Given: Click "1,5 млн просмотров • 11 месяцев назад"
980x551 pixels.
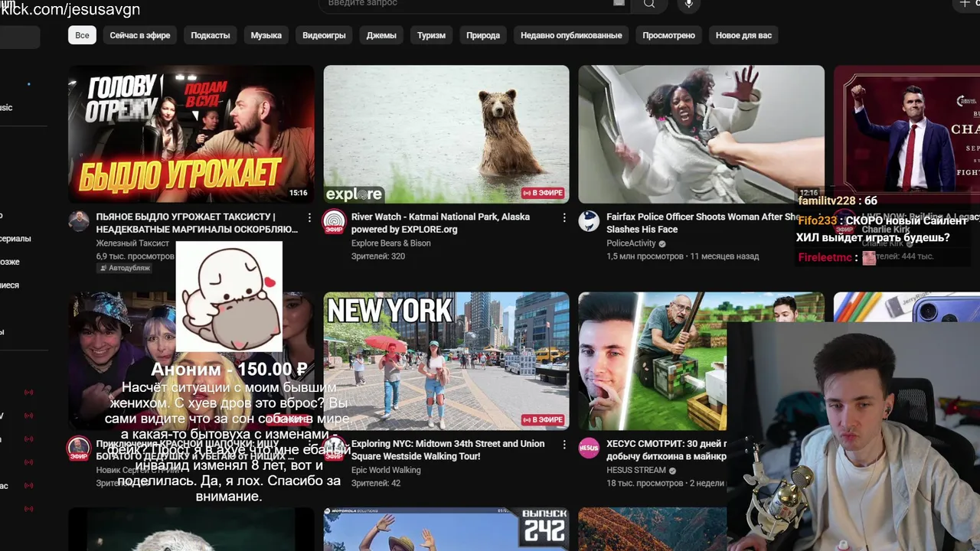Looking at the screenshot, I should coord(683,256).
